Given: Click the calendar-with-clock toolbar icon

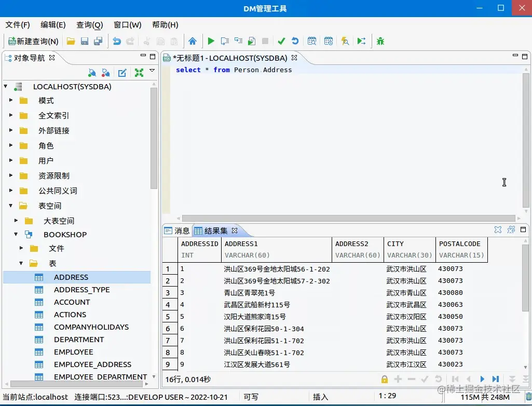Looking at the screenshot, I should pyautogui.click(x=329, y=42).
